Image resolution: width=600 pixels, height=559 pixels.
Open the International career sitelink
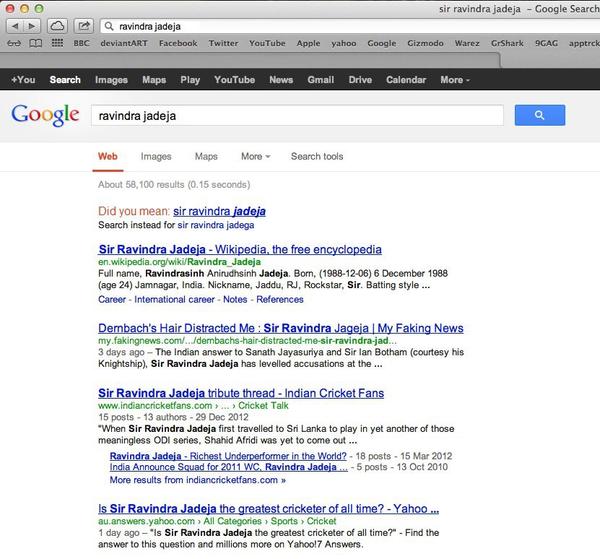coord(174,299)
